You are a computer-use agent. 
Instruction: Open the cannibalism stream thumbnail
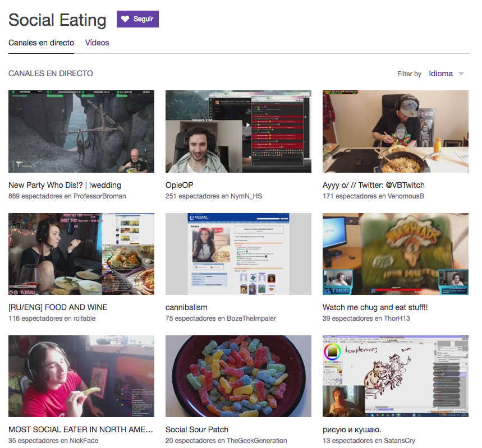point(238,254)
